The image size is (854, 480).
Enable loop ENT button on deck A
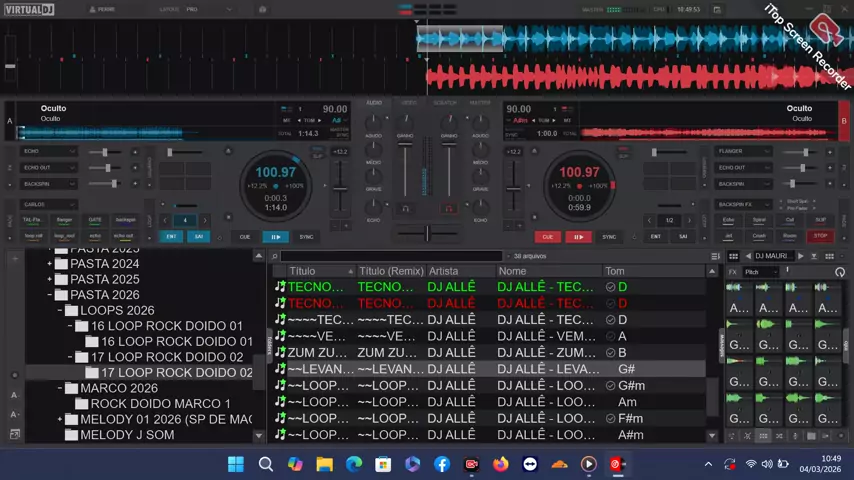pos(171,237)
